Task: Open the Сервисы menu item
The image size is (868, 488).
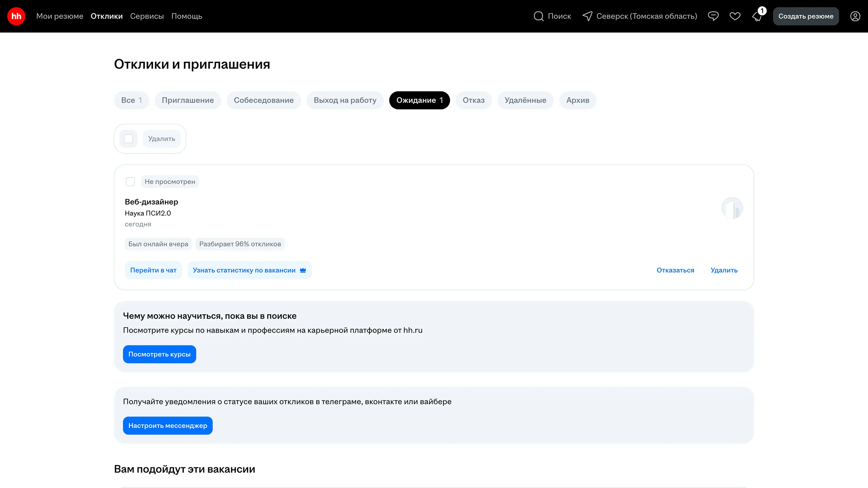Action: click(x=147, y=16)
